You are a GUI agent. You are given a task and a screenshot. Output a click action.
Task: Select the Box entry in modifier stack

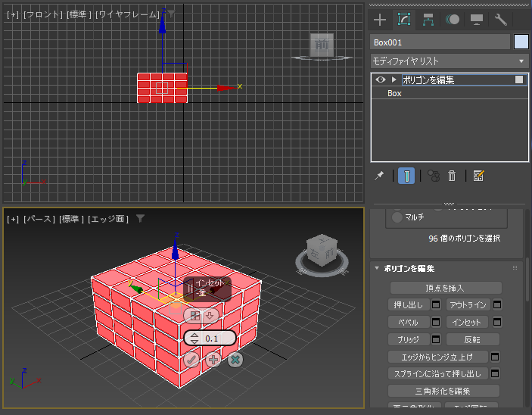394,93
